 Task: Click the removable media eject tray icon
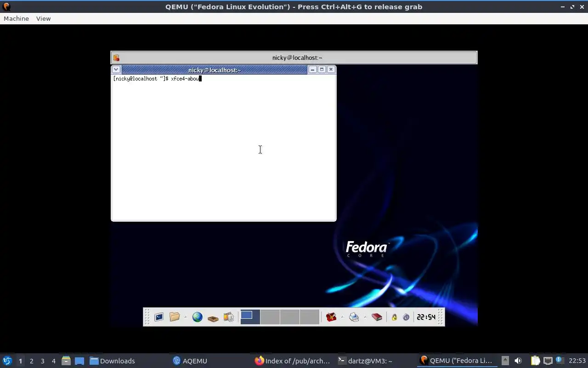click(505, 361)
